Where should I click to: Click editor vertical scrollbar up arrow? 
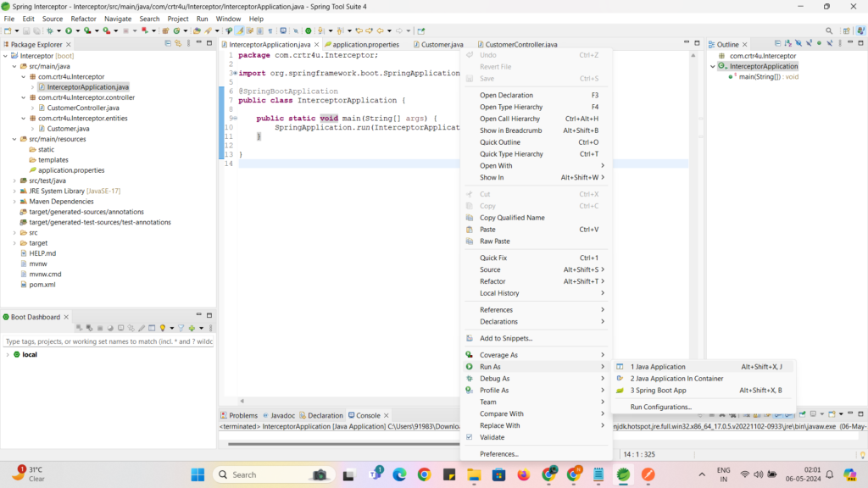(693, 55)
